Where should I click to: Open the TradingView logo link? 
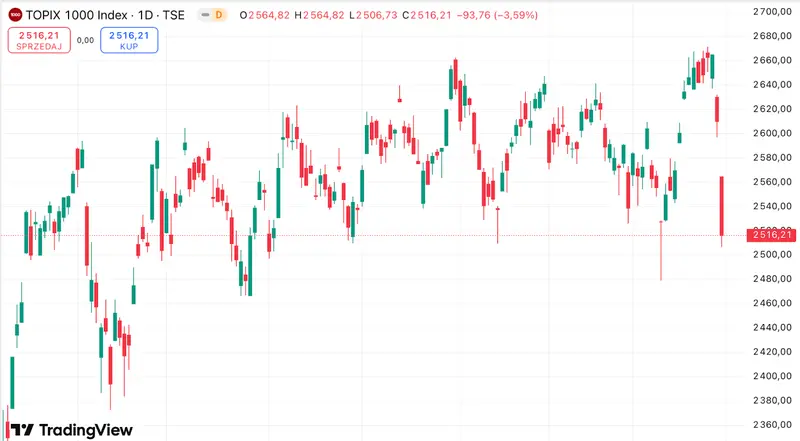(72, 430)
